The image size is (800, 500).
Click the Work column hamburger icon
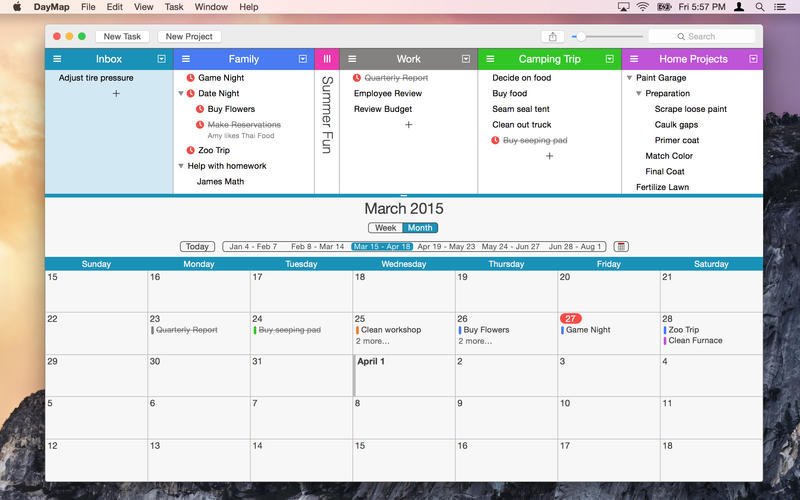pos(352,59)
